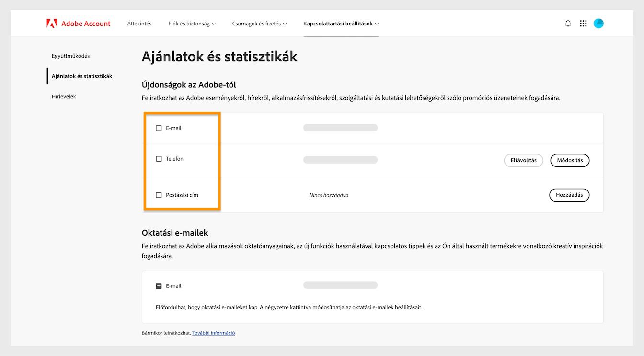Click the Adobe logo icon
The image size is (644, 356).
click(x=53, y=23)
